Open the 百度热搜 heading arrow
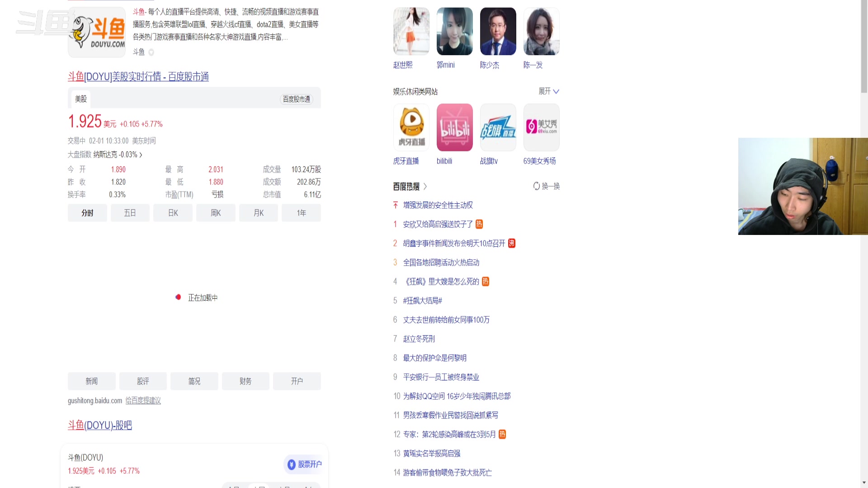The height and width of the screenshot is (488, 868). pos(425,187)
